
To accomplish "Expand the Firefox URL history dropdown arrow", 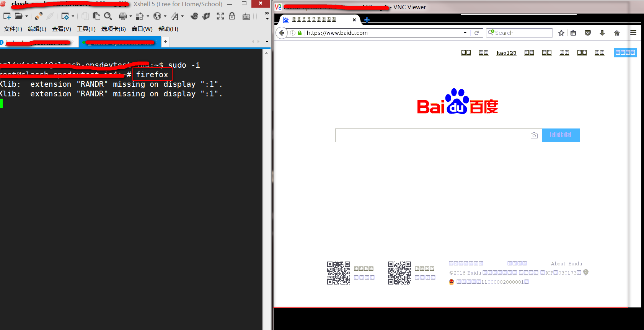I will (465, 33).
